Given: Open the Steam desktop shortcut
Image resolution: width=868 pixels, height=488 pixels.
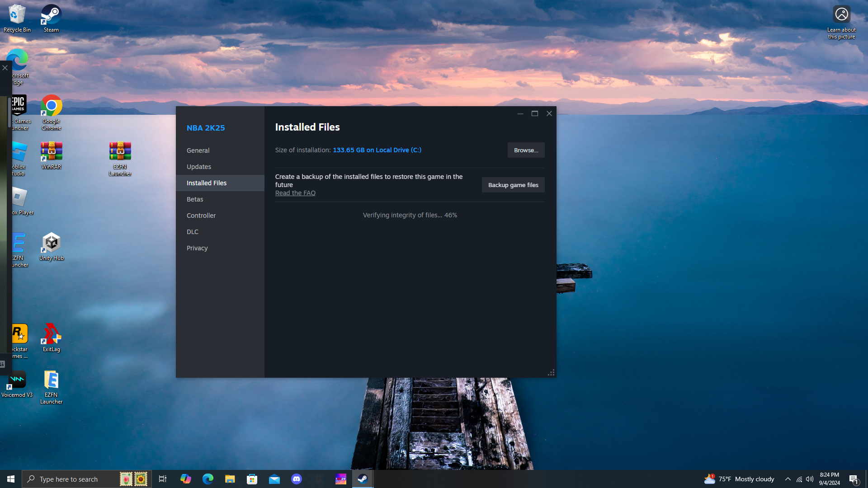Looking at the screenshot, I should pyautogui.click(x=51, y=18).
